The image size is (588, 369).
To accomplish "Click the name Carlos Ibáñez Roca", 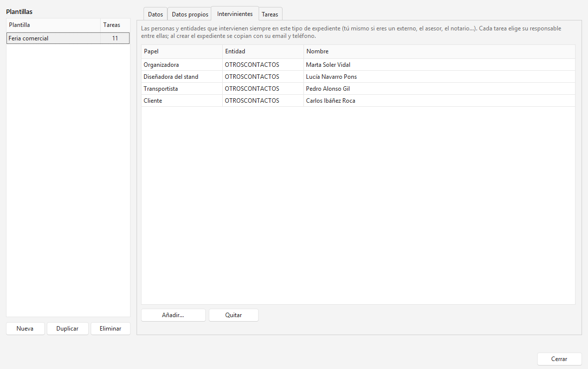I will coord(330,101).
